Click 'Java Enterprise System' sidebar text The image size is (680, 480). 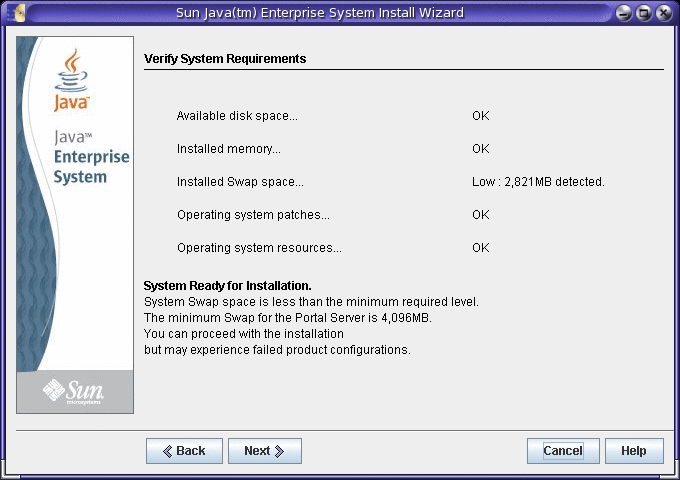(92, 157)
